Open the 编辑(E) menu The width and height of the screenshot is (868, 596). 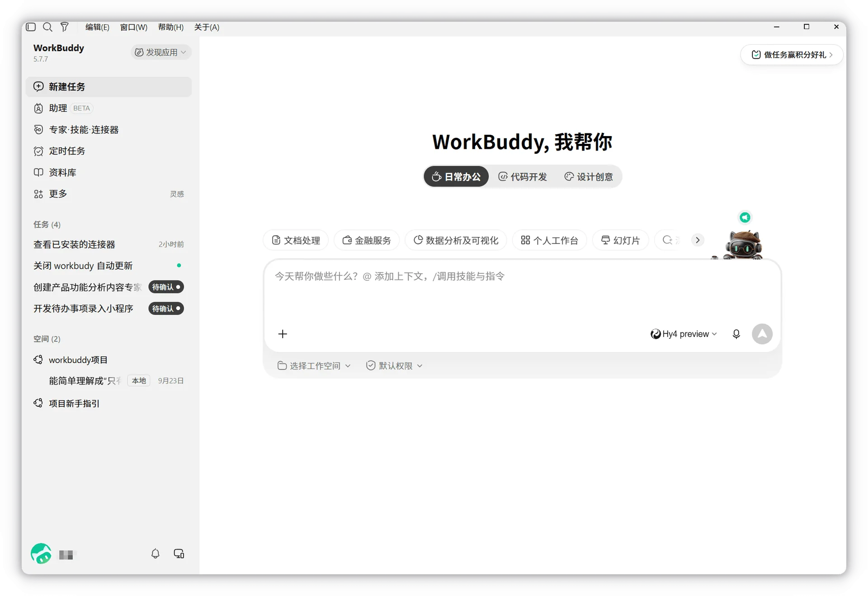[97, 27]
